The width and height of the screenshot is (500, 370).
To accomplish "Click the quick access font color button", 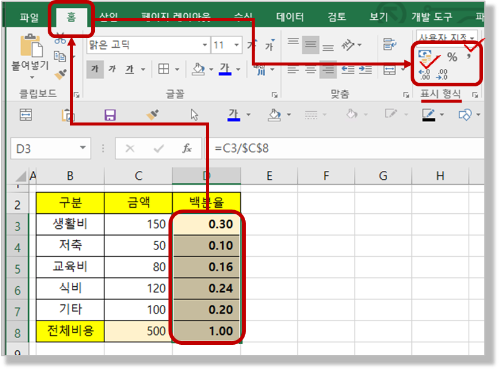I will [x=234, y=115].
